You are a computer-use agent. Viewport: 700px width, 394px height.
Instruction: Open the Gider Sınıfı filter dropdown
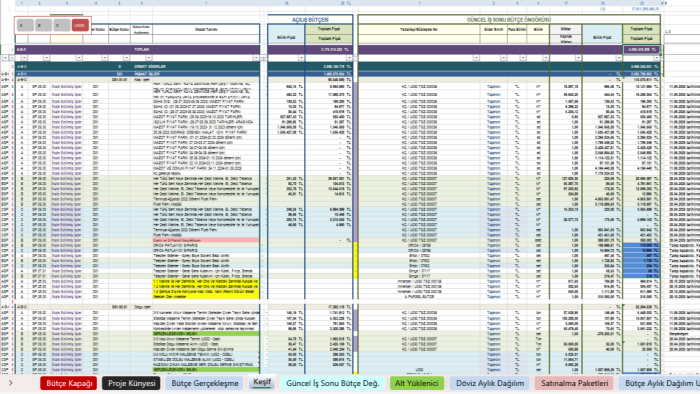click(x=503, y=58)
